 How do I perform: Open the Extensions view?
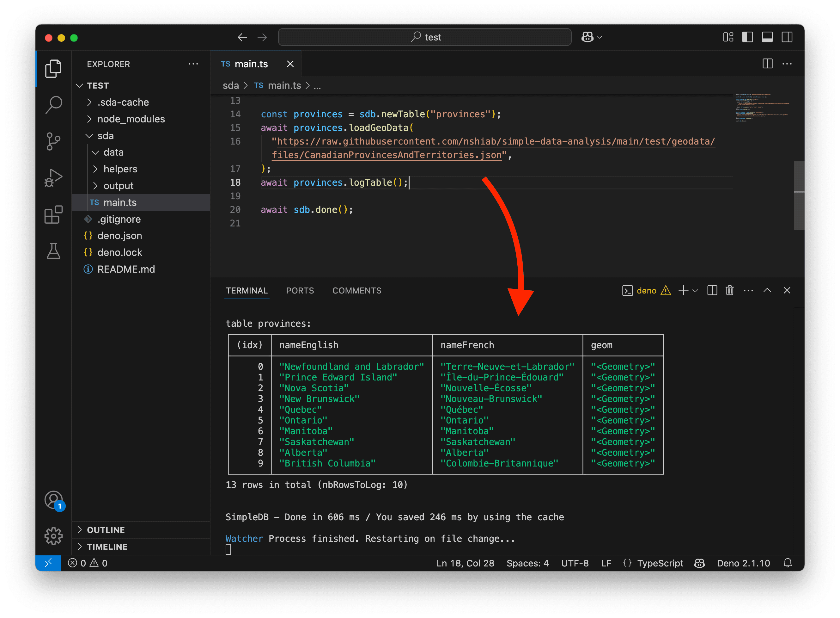(x=53, y=214)
